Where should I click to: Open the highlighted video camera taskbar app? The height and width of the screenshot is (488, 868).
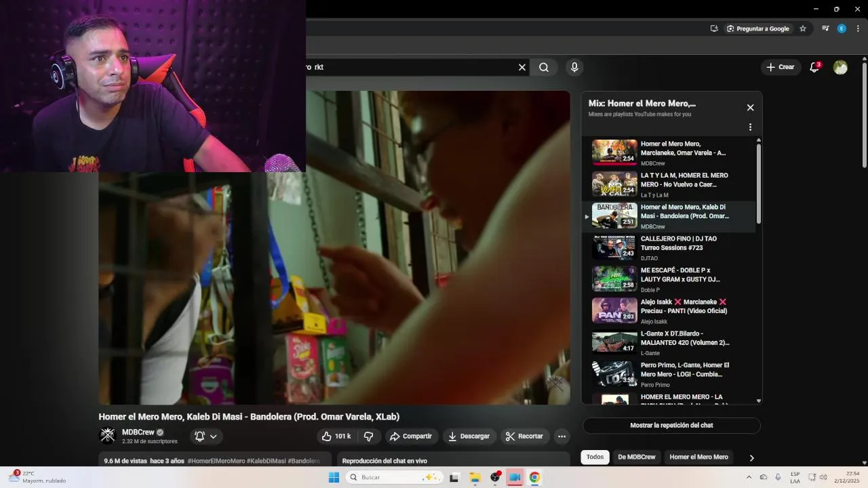[515, 478]
